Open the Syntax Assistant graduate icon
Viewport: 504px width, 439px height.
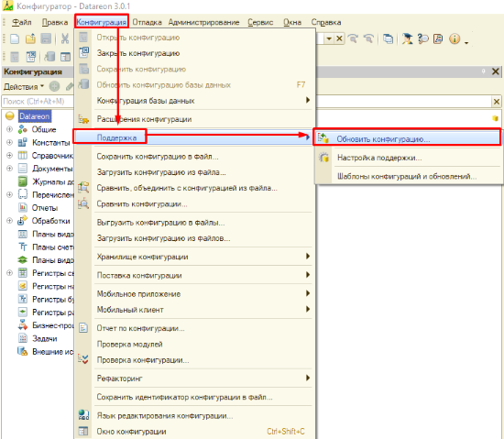(x=407, y=38)
